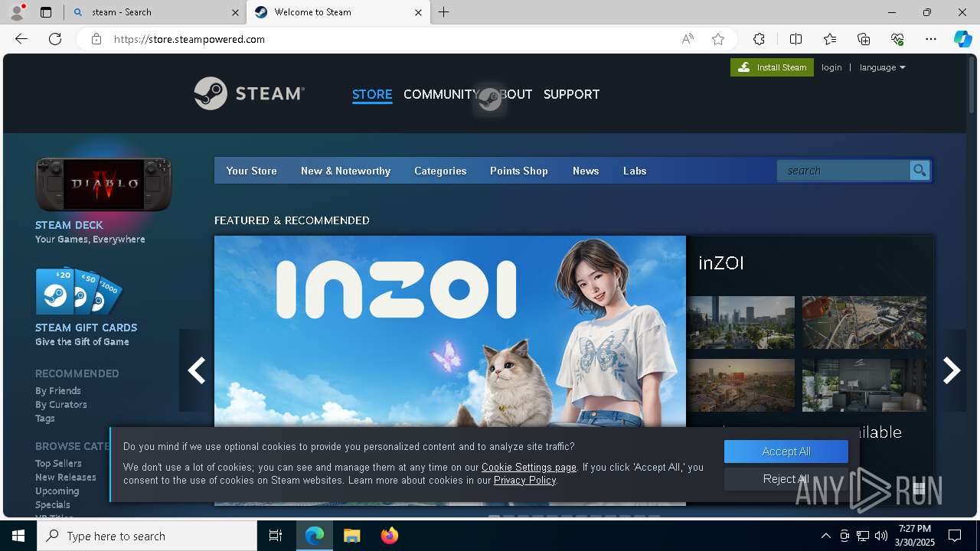Open browser Extensions icon
The height and width of the screenshot is (551, 980).
(759, 39)
